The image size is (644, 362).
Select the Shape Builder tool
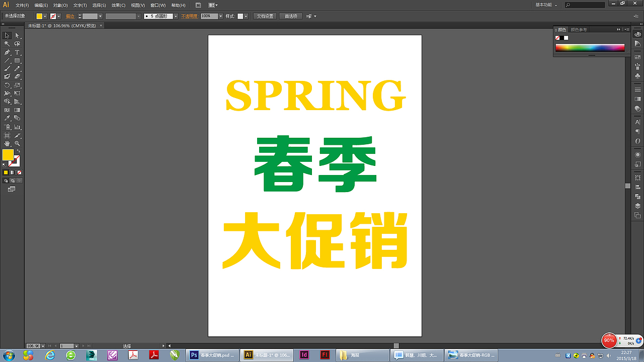7,102
